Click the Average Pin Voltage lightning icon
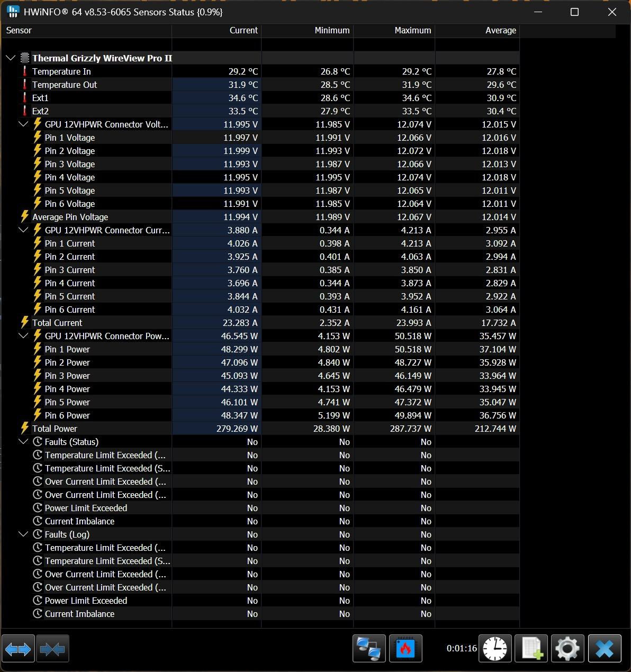Image resolution: width=631 pixels, height=672 pixels. 24,217
